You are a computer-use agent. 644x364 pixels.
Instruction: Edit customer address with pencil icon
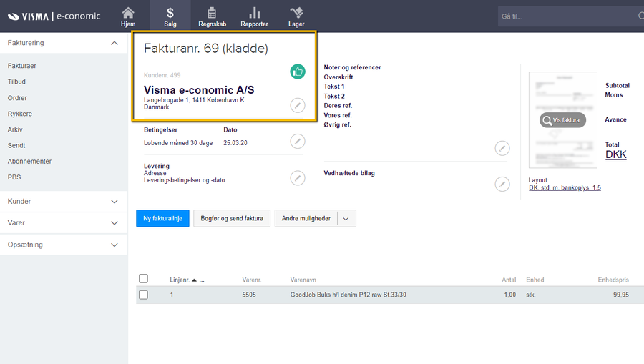click(x=298, y=105)
